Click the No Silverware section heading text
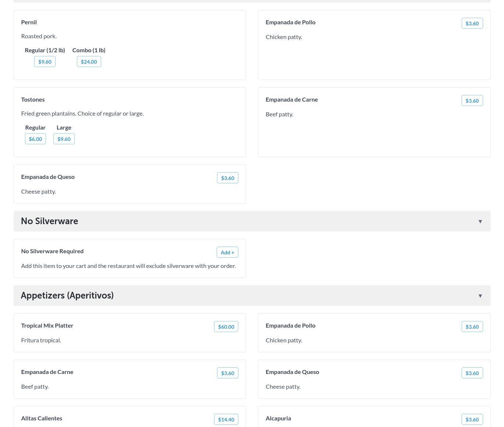504x427 pixels. pos(49,221)
